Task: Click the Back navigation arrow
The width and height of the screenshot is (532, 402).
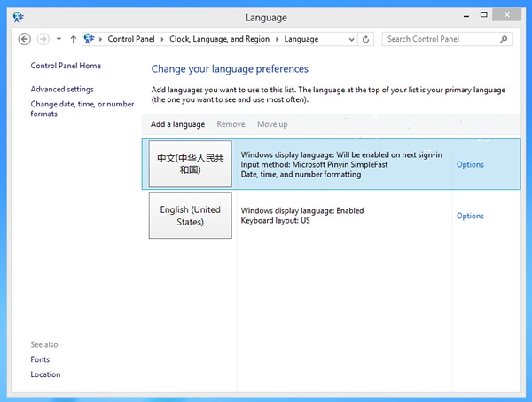Action: tap(24, 39)
